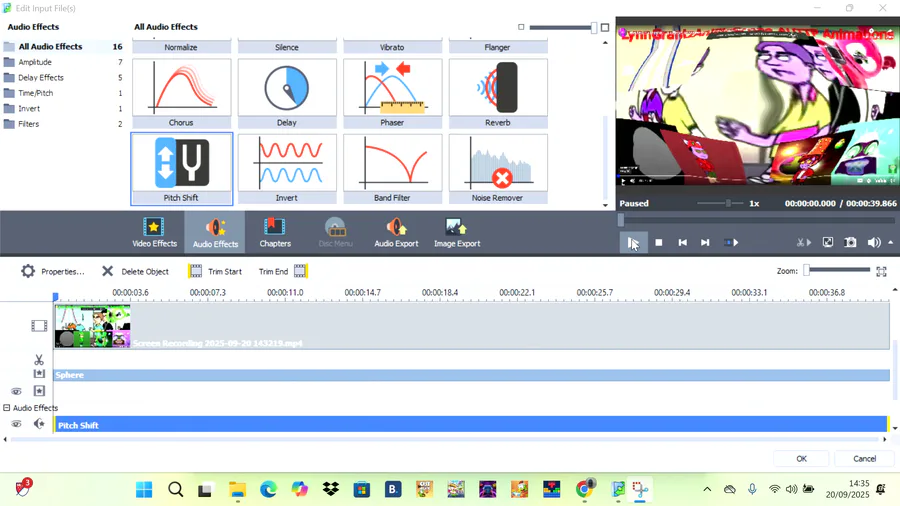Screen dimensions: 900x506
Task: Open the Invert category folder
Action: pyautogui.click(x=29, y=108)
